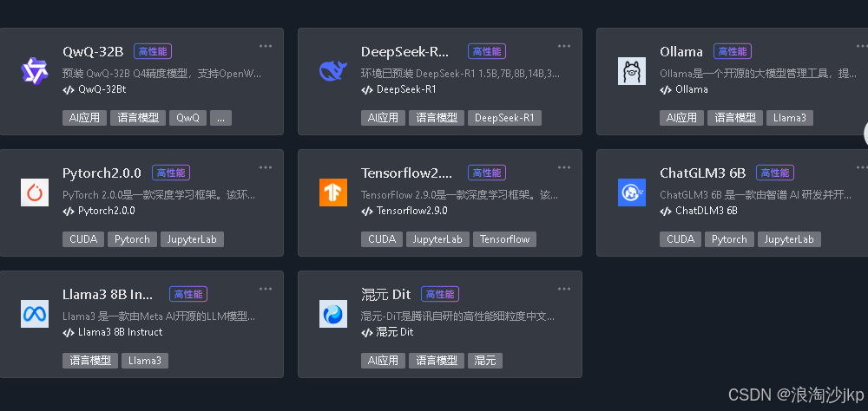
Task: Open more options on Pytorch2.0.0 card
Action: point(266,167)
